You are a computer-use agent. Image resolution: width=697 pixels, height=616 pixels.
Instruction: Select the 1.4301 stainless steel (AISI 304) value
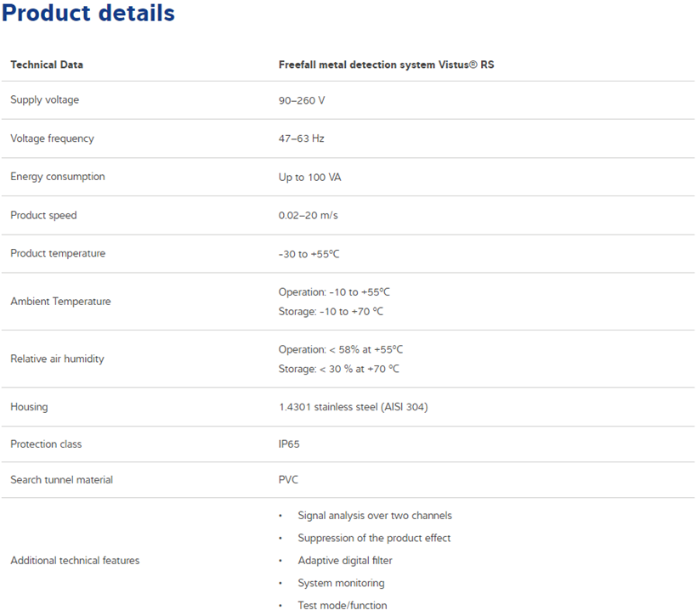pyautogui.click(x=354, y=407)
